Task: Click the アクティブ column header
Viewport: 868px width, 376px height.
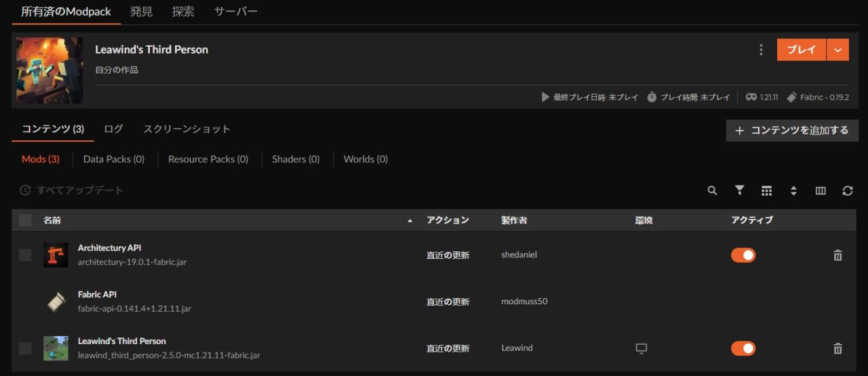Action: point(752,220)
